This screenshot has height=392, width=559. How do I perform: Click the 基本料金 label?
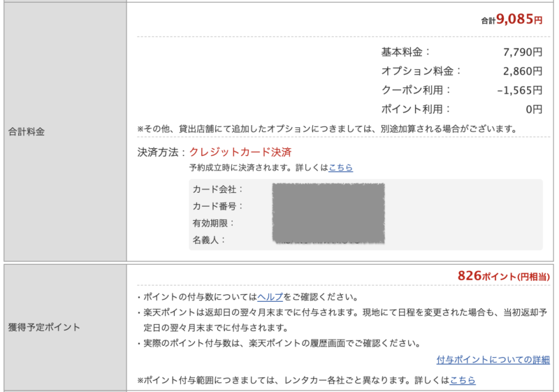coord(406,52)
